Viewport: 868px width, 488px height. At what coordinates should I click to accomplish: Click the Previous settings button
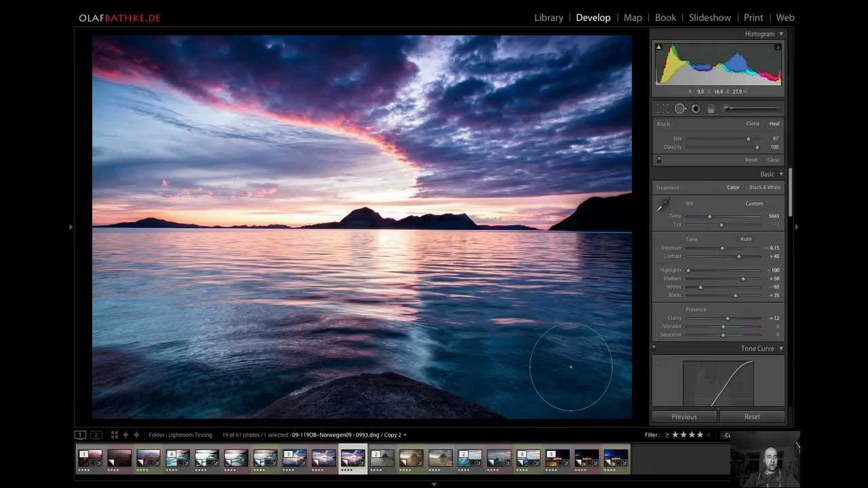click(684, 417)
